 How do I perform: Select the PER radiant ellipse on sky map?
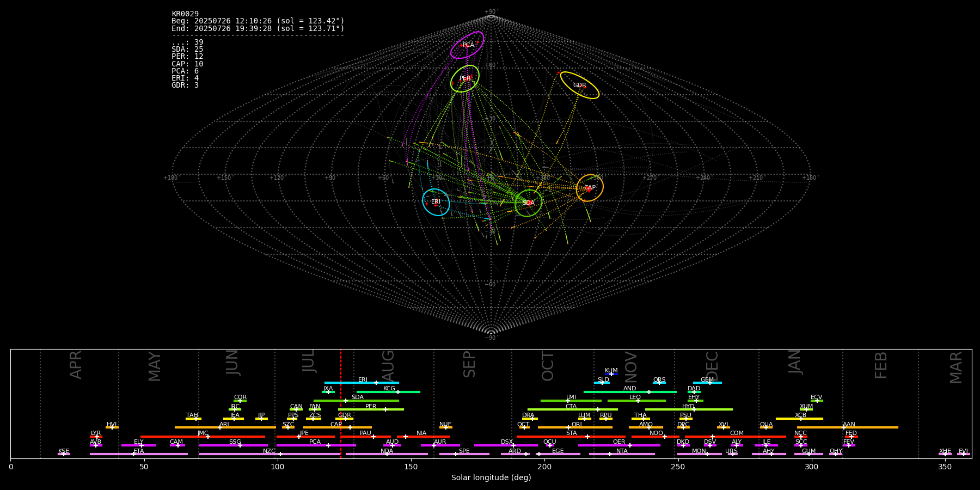coord(465,78)
